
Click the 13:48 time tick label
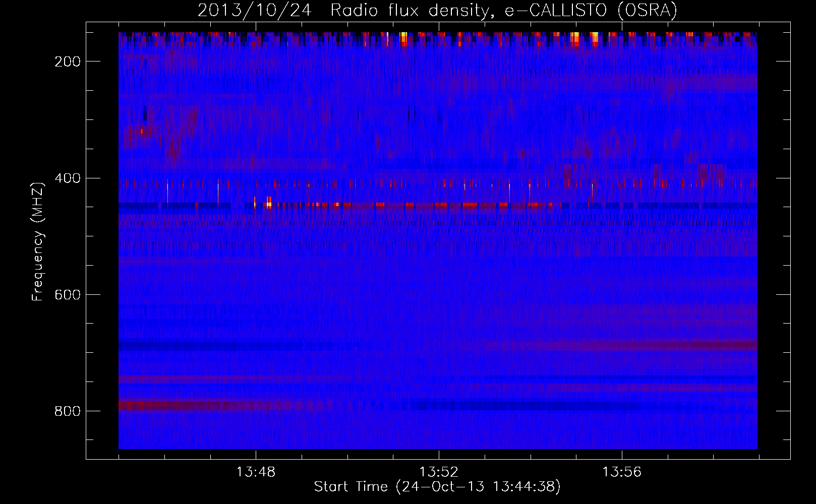[x=256, y=472]
